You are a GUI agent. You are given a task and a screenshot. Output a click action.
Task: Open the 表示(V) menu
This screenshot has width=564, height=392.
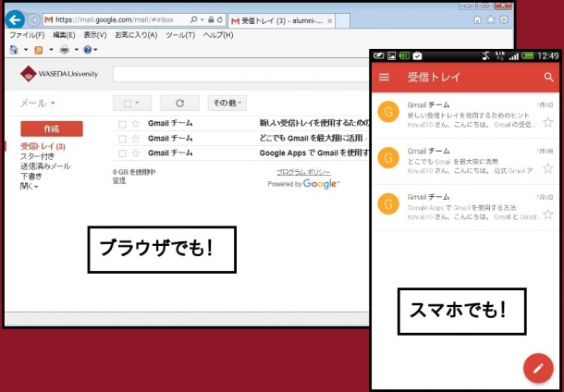[x=95, y=35]
